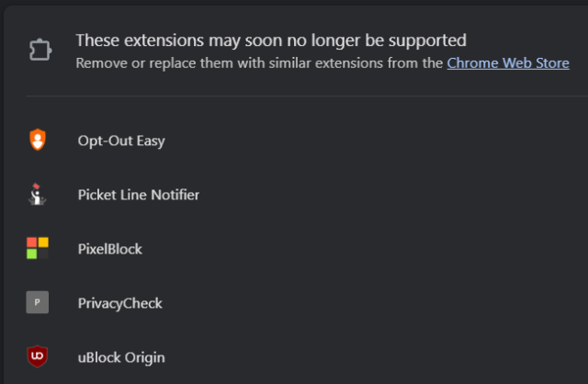Click the red square in PixelBlock icon
This screenshot has width=588, height=384.
(x=32, y=243)
